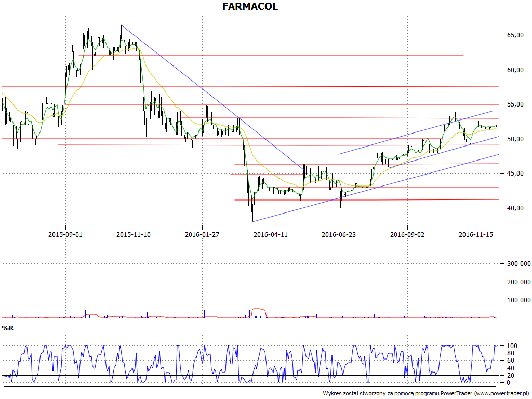Image resolution: width=532 pixels, height=399 pixels.
Task: Click the 2016-11-15 date label
Action: click(476, 234)
